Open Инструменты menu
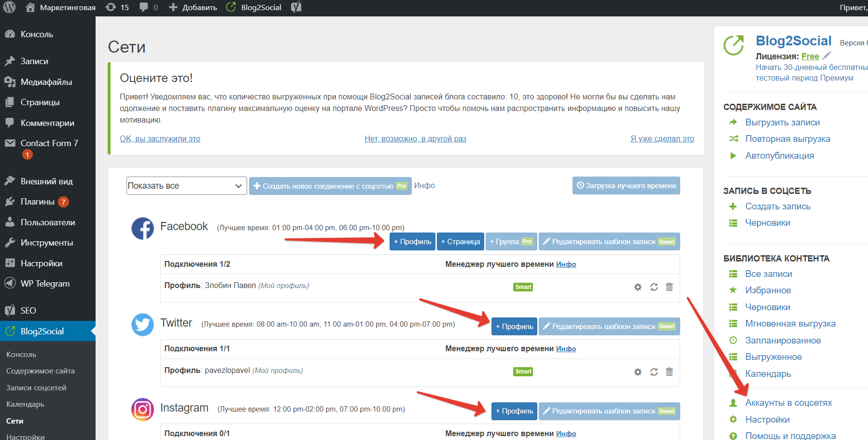This screenshot has height=440, width=868. pos(48,243)
